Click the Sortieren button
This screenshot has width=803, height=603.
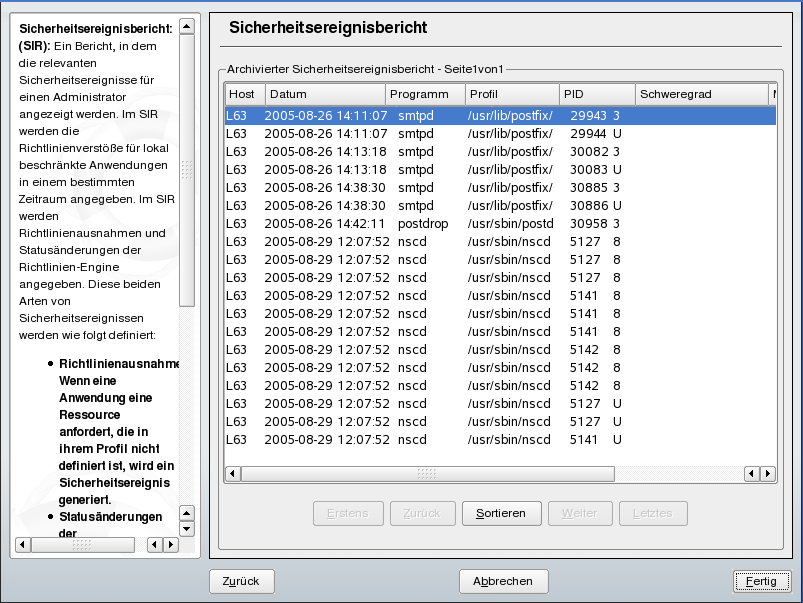[501, 513]
